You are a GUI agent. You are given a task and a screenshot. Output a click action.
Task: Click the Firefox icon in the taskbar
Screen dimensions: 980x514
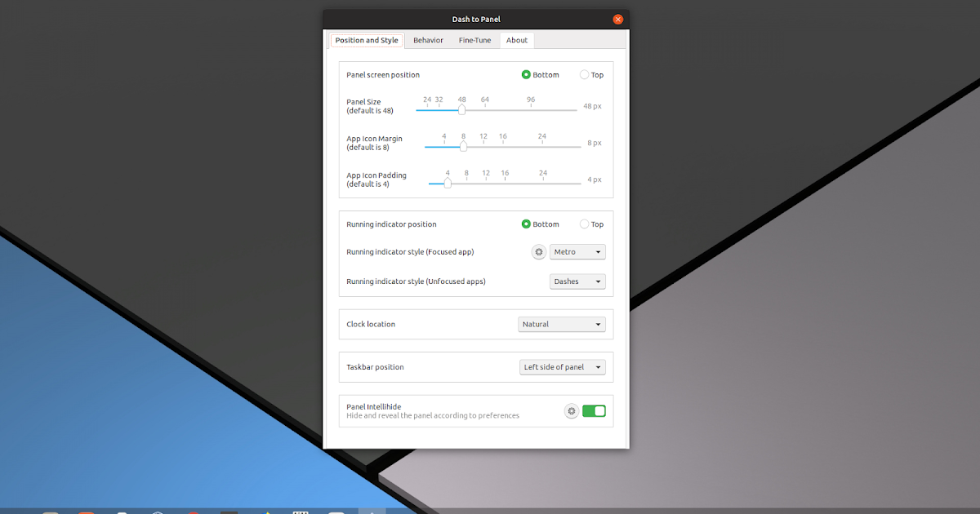(87, 512)
